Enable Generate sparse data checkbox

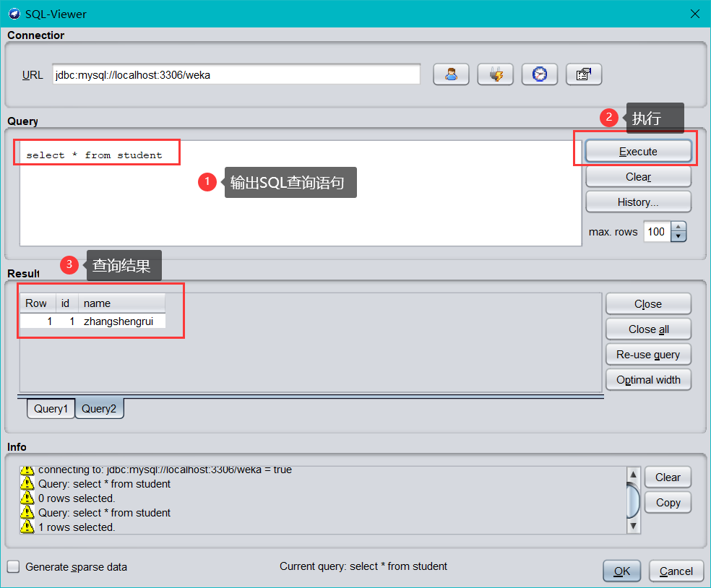14,567
